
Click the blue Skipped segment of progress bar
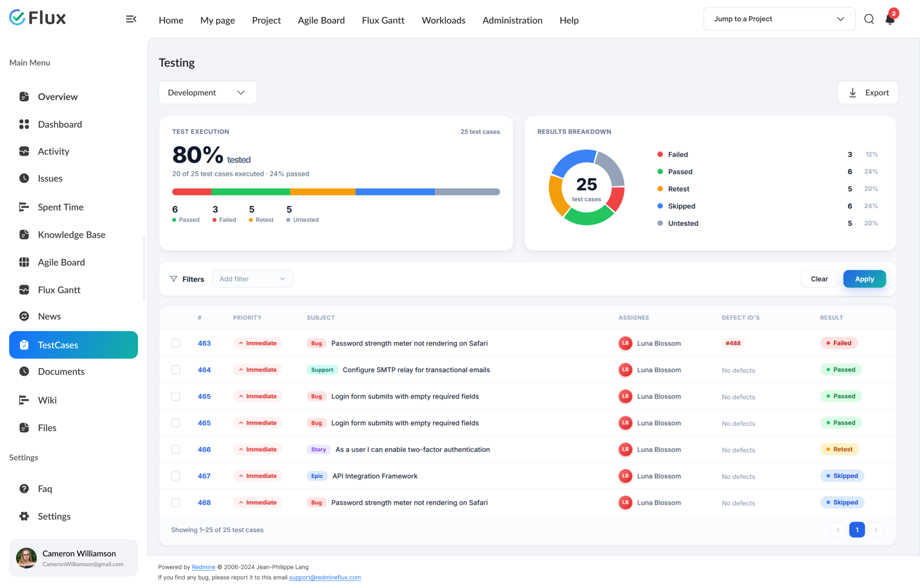click(395, 192)
